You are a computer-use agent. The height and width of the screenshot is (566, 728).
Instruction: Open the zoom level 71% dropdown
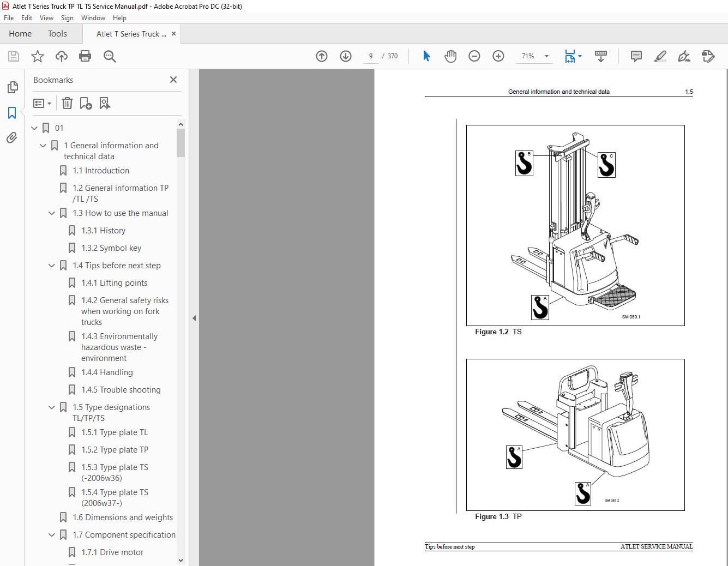point(546,56)
